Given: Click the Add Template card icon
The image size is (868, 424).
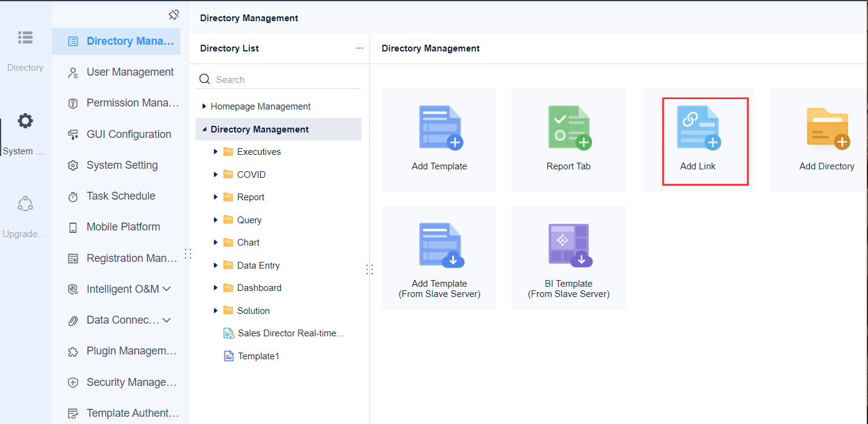Looking at the screenshot, I should click(439, 127).
